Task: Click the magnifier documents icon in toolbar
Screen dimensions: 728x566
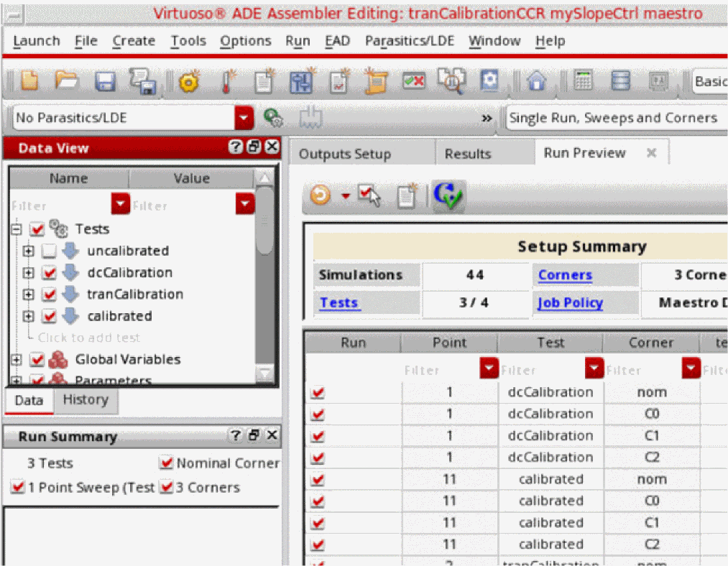Action: point(452,82)
